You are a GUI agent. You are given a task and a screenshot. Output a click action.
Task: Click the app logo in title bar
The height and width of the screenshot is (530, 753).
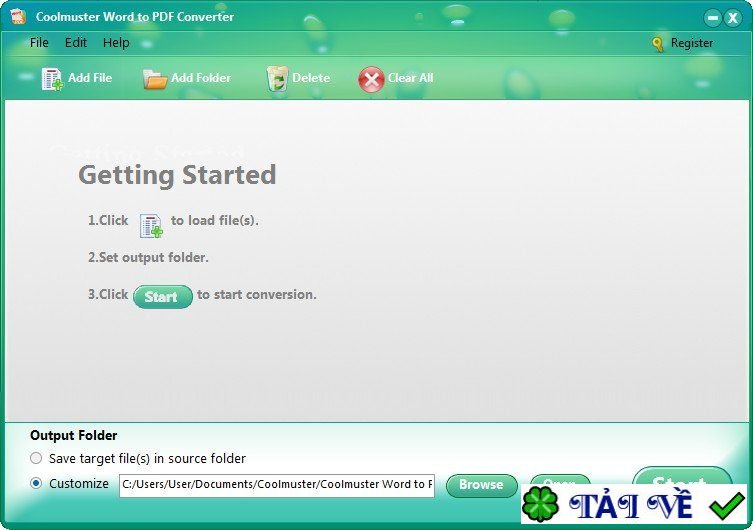pos(18,16)
